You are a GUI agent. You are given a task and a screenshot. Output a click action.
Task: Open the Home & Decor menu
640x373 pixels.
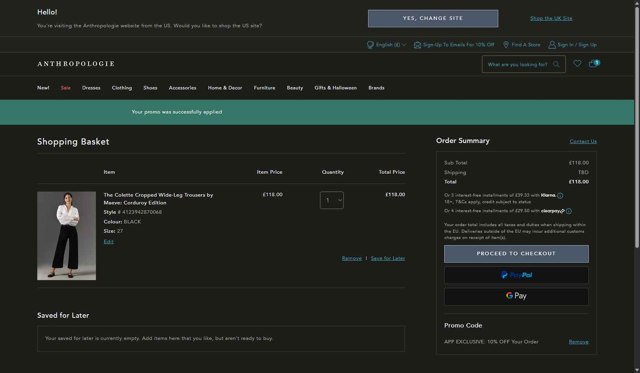(x=225, y=88)
